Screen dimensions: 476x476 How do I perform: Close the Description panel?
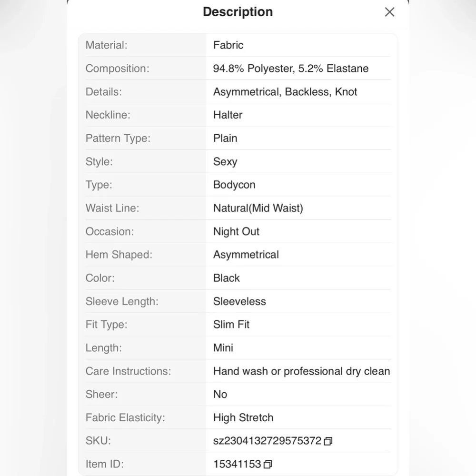click(x=389, y=12)
